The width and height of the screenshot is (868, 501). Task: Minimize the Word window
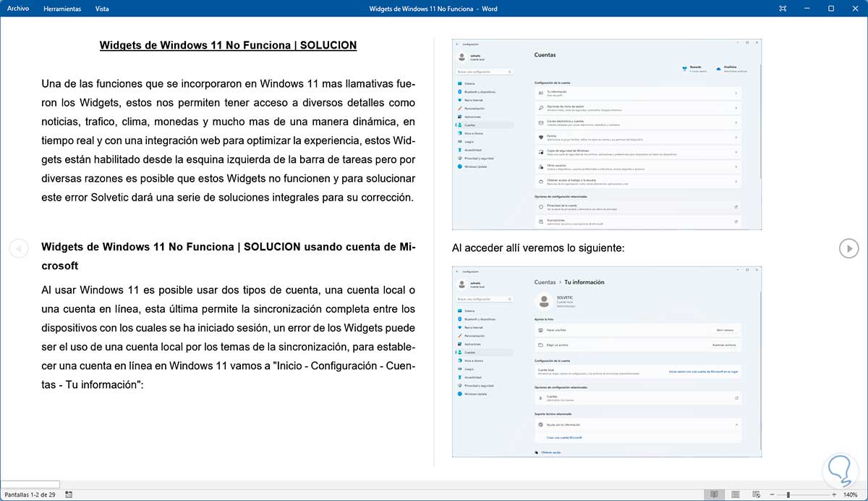[x=807, y=9]
